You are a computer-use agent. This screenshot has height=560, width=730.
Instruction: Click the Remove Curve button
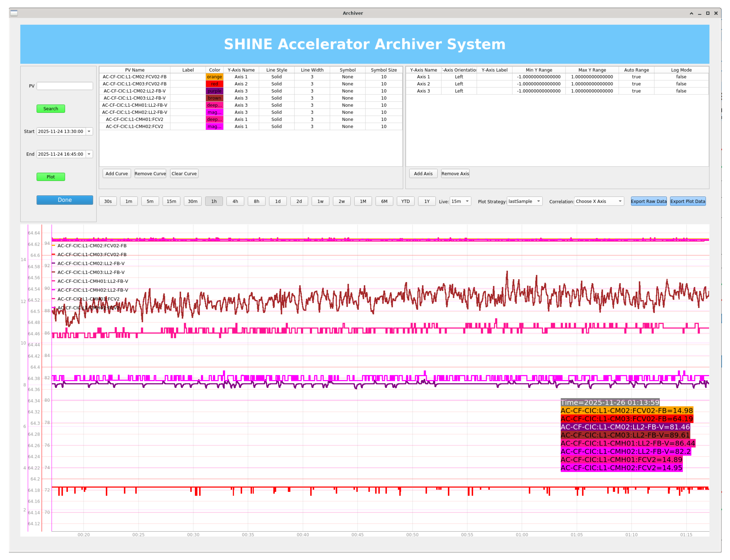coord(150,174)
